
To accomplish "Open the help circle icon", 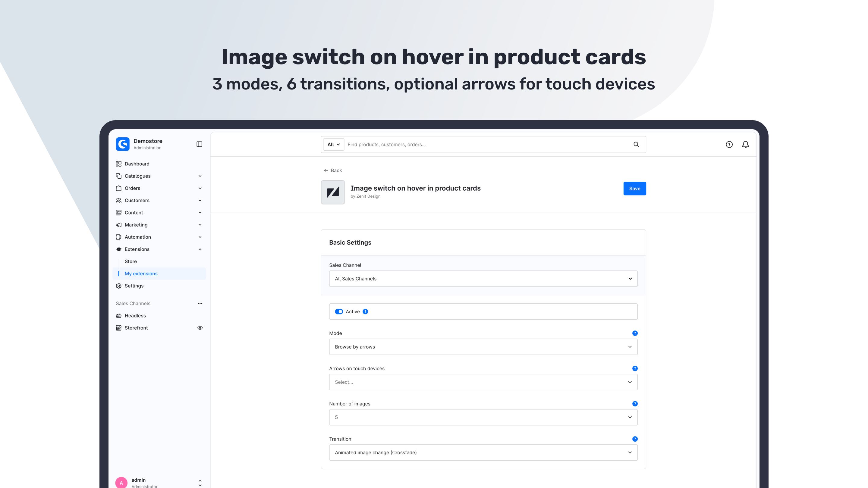I will click(729, 145).
